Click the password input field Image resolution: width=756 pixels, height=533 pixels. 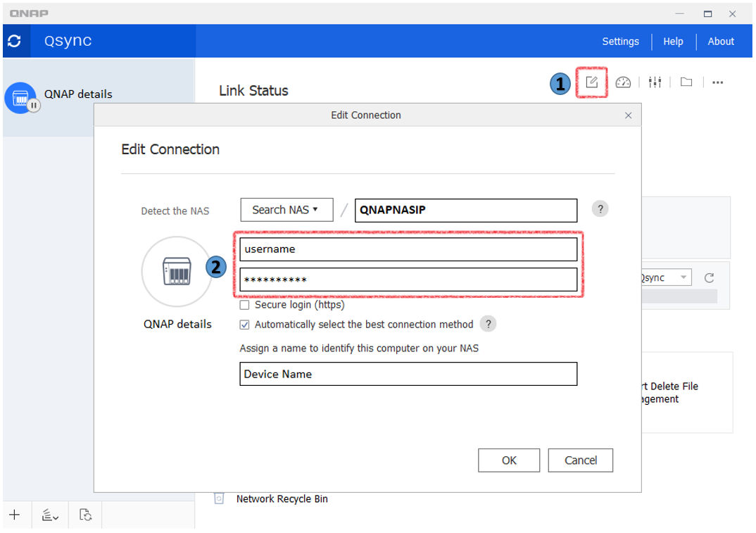point(408,280)
